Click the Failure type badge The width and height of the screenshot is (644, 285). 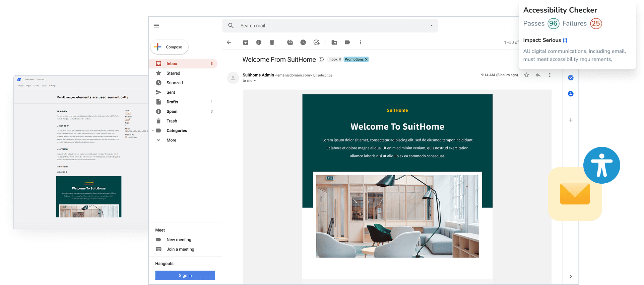[128, 113]
